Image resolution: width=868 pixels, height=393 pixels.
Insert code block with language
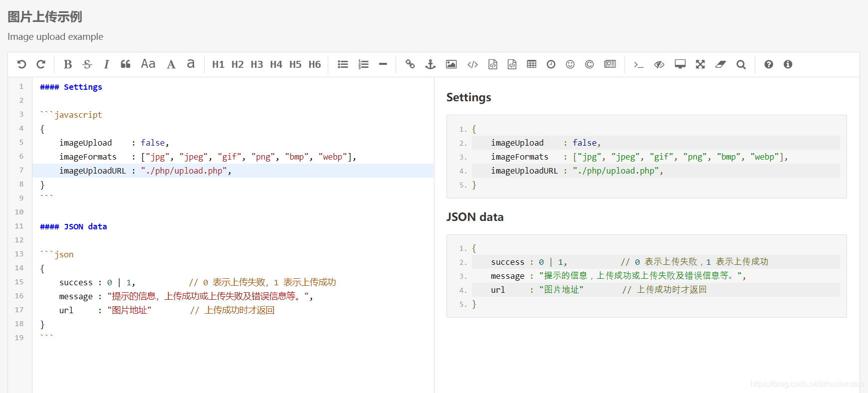coord(512,64)
